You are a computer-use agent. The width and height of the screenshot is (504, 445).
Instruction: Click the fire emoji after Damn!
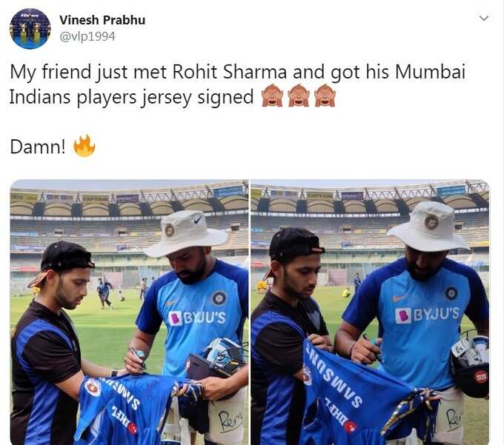coord(84,146)
